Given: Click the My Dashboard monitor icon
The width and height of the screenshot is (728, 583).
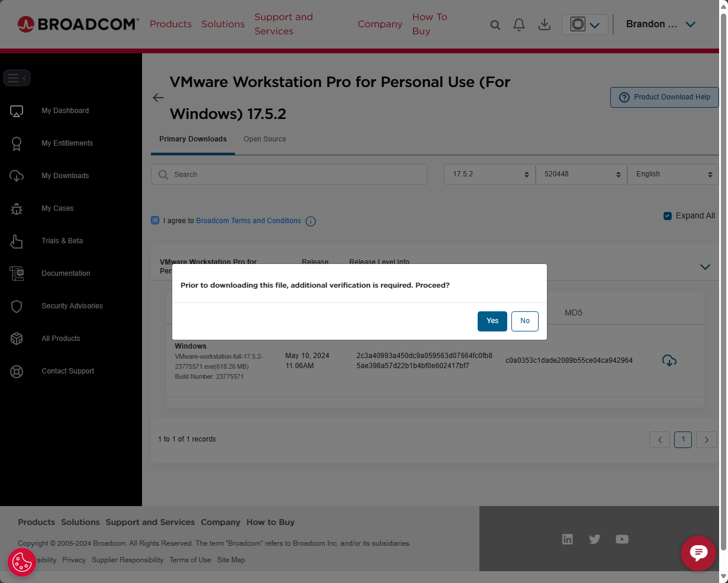Looking at the screenshot, I should coord(17,111).
